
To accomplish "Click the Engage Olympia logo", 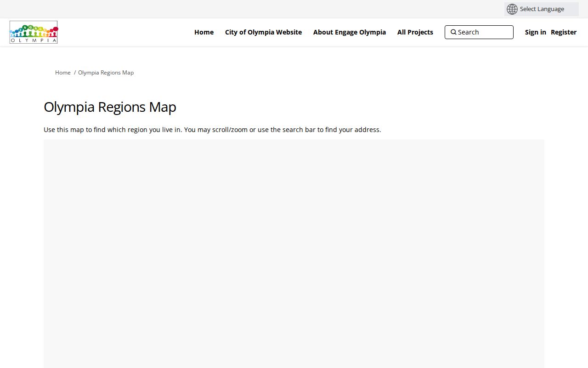I will (34, 32).
